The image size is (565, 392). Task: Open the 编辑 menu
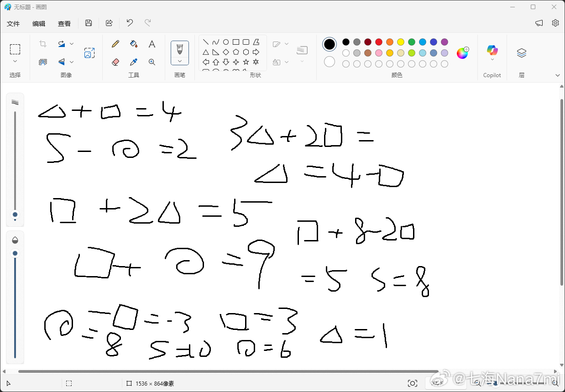[x=39, y=23]
